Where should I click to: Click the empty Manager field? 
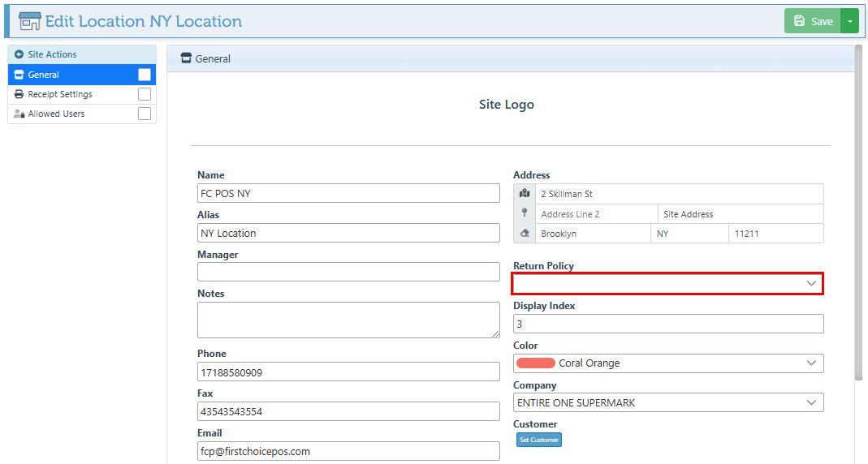point(348,272)
